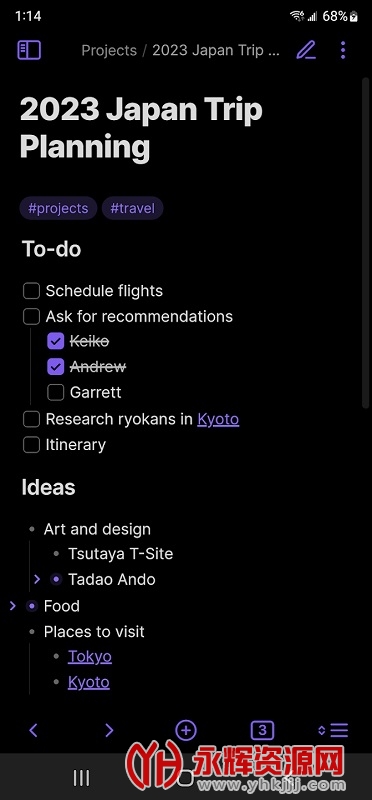Open the bottom-right list menu icon
The width and height of the screenshot is (372, 800).
click(x=333, y=731)
